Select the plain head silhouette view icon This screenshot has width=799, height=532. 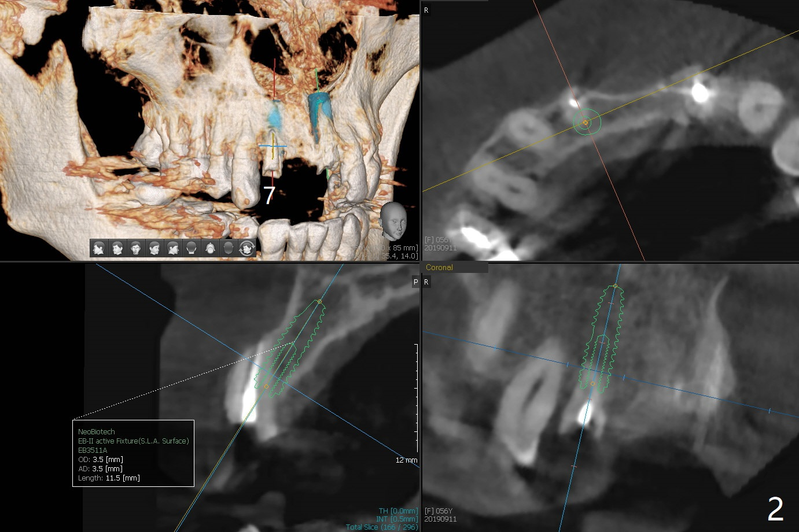pyautogui.click(x=229, y=248)
